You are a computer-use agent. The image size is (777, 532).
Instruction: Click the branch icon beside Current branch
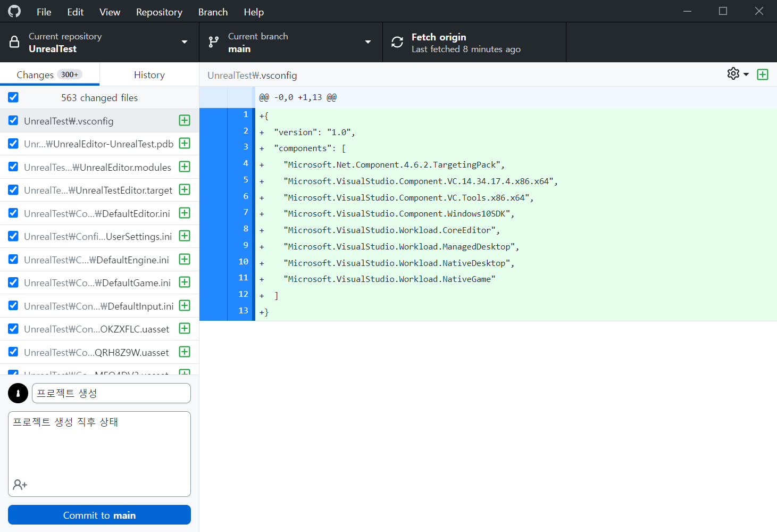(214, 42)
